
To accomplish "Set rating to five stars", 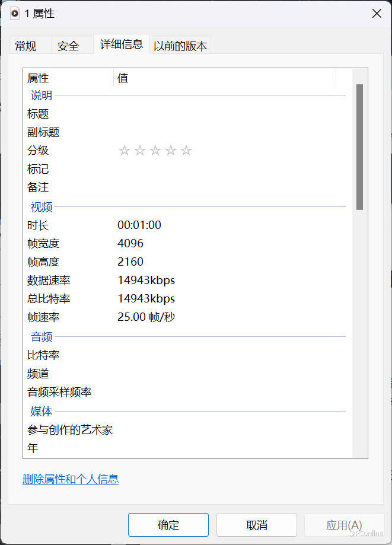I will (186, 151).
